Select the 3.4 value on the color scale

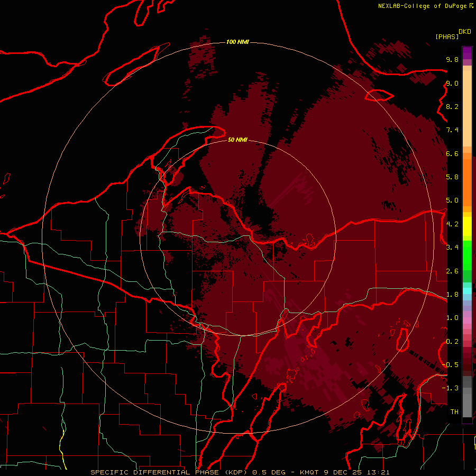tap(452, 248)
